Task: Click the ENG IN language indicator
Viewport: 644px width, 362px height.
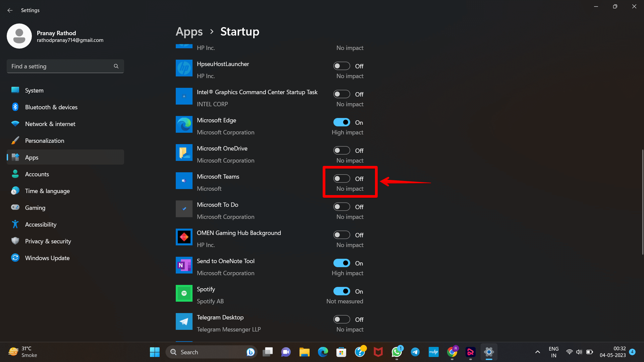Action: pos(553,352)
